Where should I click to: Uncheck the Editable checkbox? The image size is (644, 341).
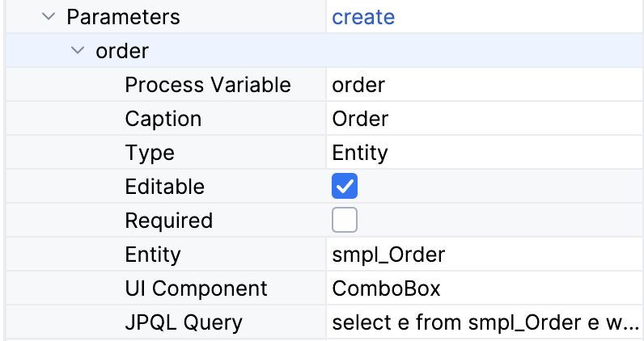[345, 187]
